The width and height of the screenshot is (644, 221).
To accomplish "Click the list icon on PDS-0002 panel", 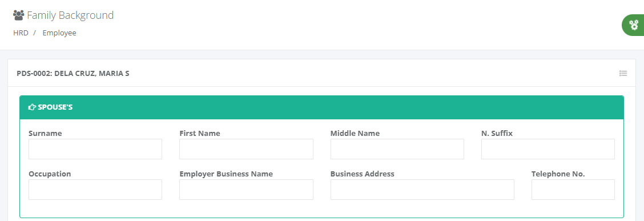I will click(623, 74).
